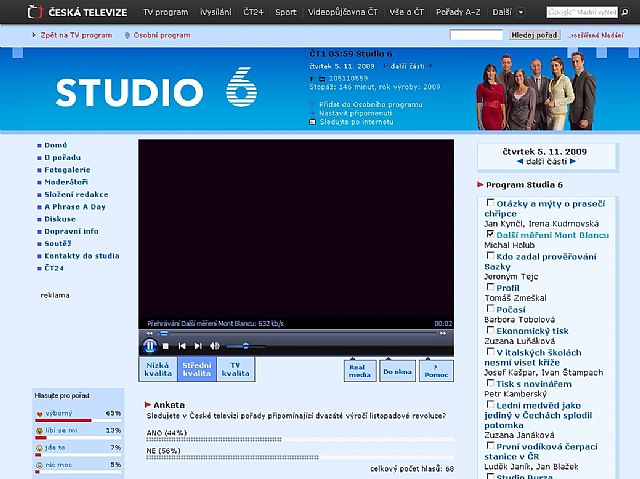Screen dimensions: 640x479
Task: Select TV kvalita tab
Action: (x=236, y=369)
